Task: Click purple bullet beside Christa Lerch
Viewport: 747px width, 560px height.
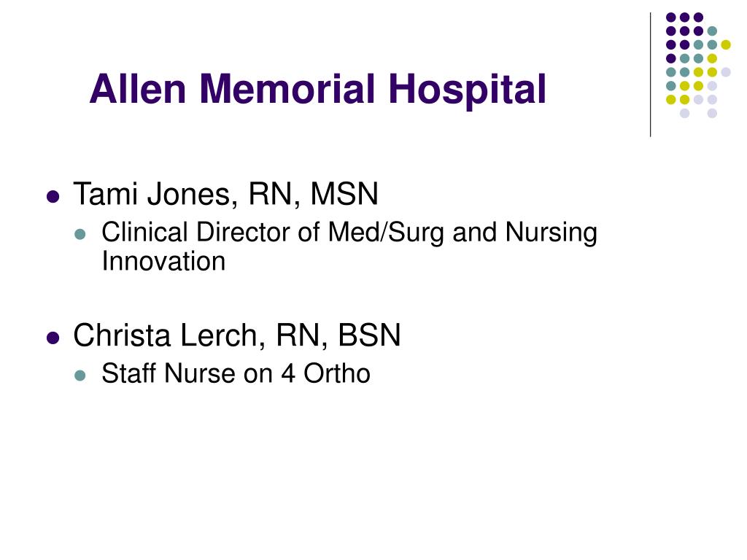Action: pos(53,338)
